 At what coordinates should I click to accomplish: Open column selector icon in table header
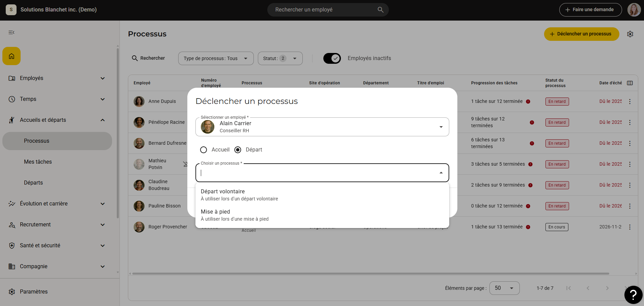click(630, 83)
